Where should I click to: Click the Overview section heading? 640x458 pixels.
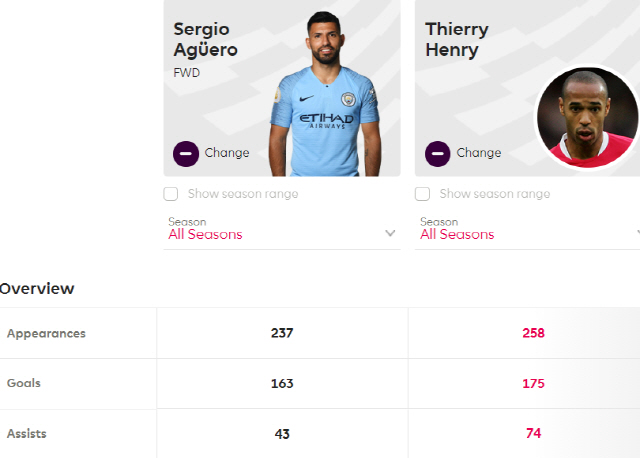click(x=37, y=289)
